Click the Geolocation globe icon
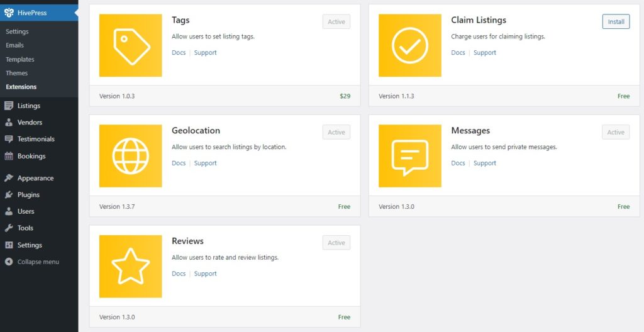Screen dimensions: 644x332 click(x=131, y=156)
